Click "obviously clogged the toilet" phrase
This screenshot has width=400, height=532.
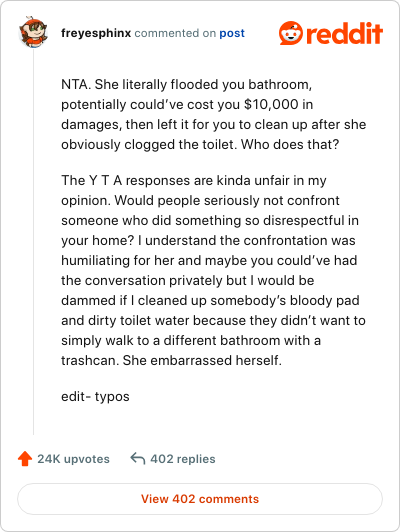150,145
